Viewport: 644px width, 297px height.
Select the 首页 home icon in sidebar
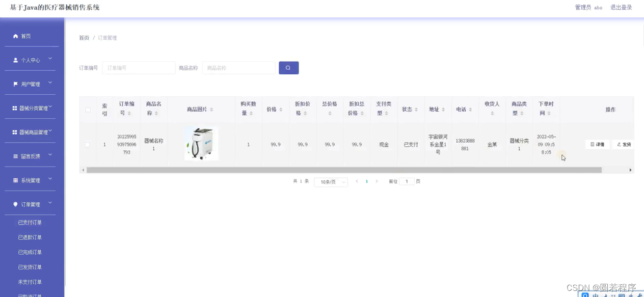coord(16,36)
